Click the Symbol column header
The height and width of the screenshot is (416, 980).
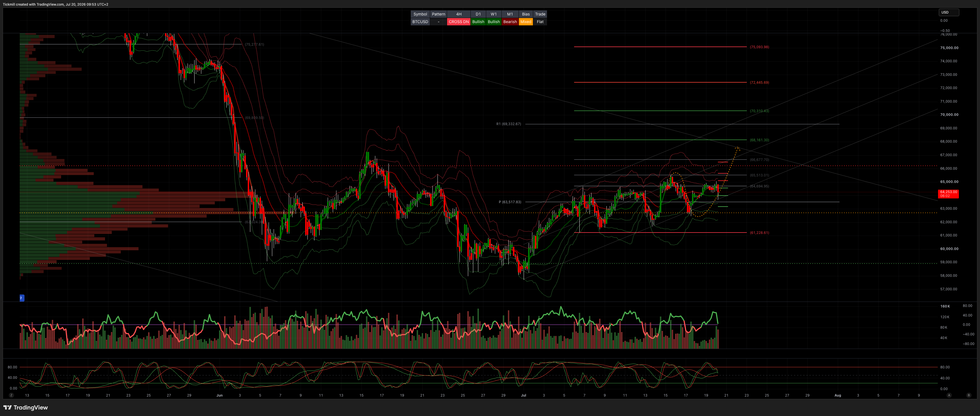point(420,14)
